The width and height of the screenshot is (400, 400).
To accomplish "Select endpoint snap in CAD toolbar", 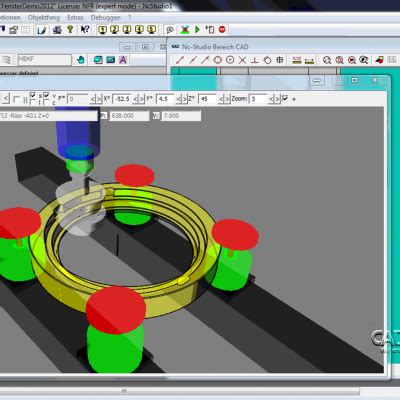I will coord(180,60).
